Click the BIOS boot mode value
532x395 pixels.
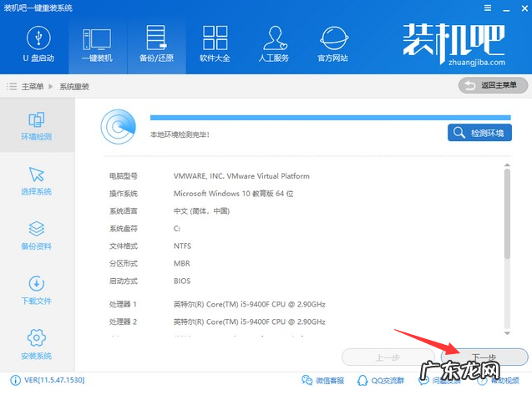182,281
